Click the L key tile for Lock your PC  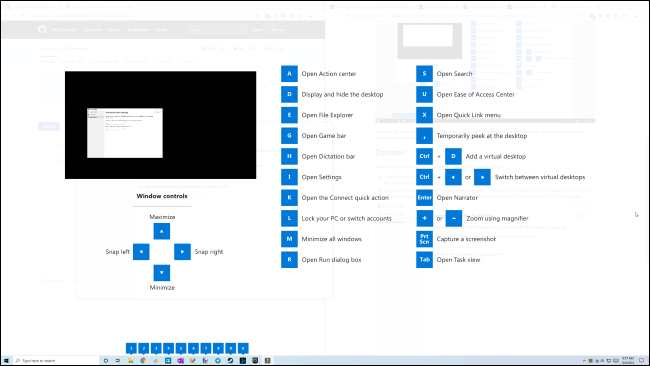(x=289, y=218)
